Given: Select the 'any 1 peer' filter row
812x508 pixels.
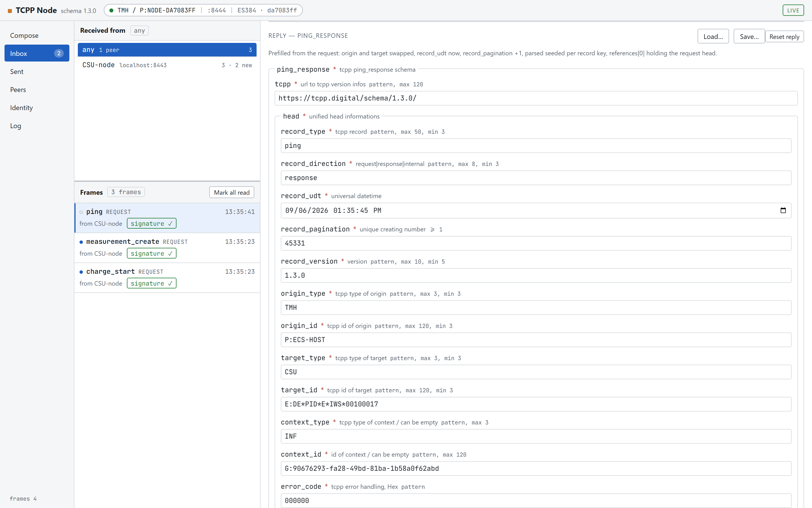Looking at the screenshot, I should (167, 50).
